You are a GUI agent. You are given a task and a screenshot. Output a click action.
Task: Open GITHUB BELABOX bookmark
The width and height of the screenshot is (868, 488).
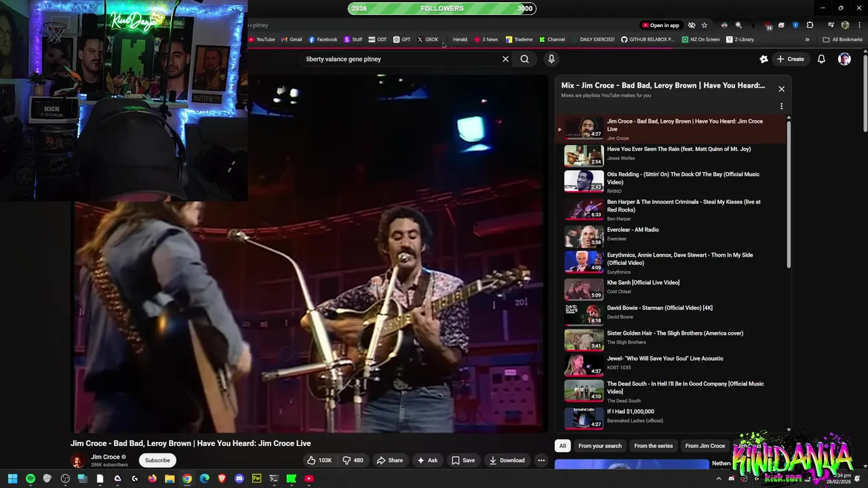tap(648, 39)
